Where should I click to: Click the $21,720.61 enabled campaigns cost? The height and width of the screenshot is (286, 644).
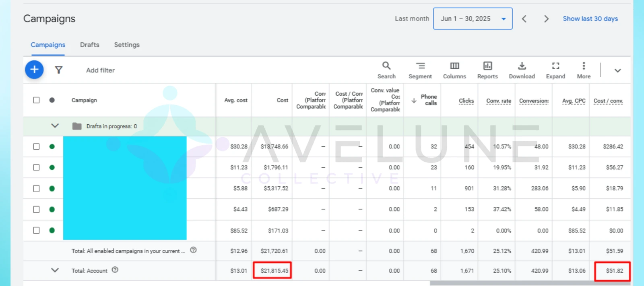pyautogui.click(x=274, y=251)
